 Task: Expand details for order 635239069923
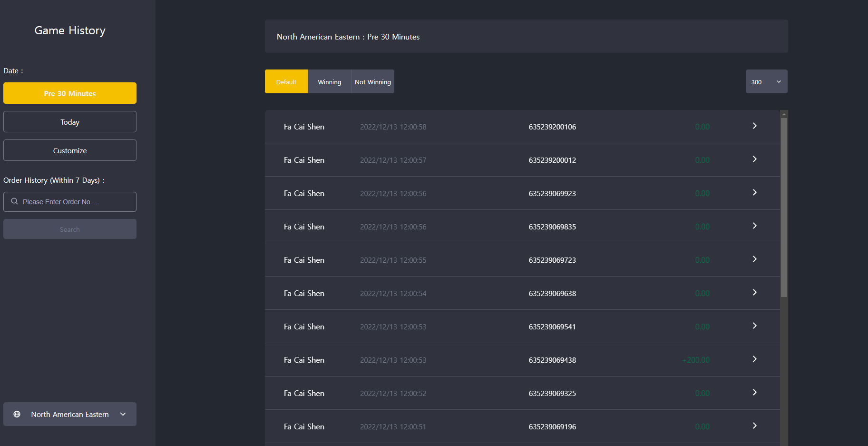(755, 192)
